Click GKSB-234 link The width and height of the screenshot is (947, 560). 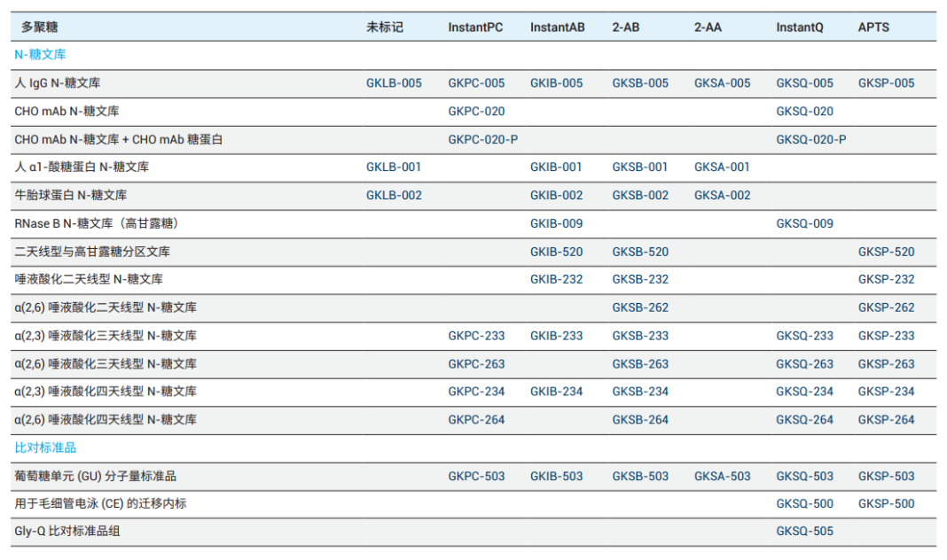click(x=640, y=392)
